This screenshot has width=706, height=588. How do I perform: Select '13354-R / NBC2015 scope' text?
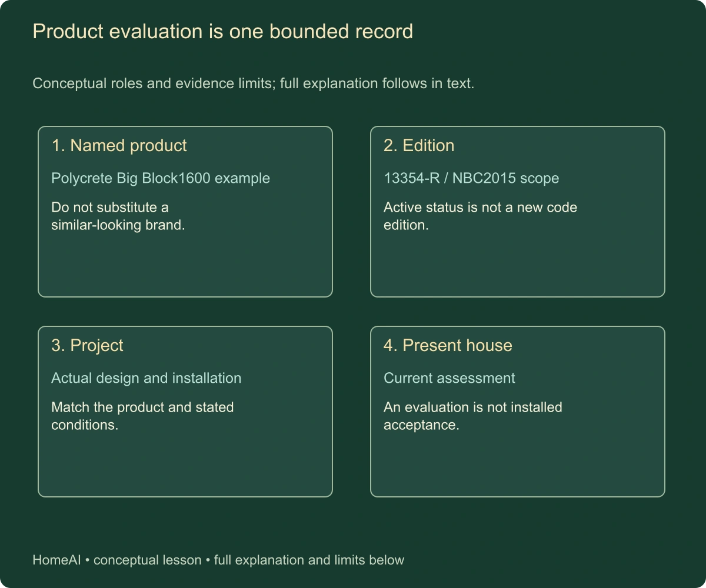pos(471,178)
